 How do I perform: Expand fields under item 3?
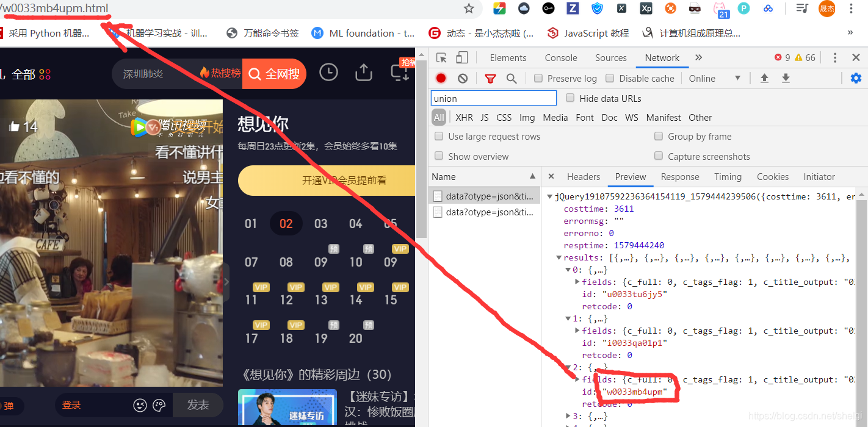click(570, 415)
